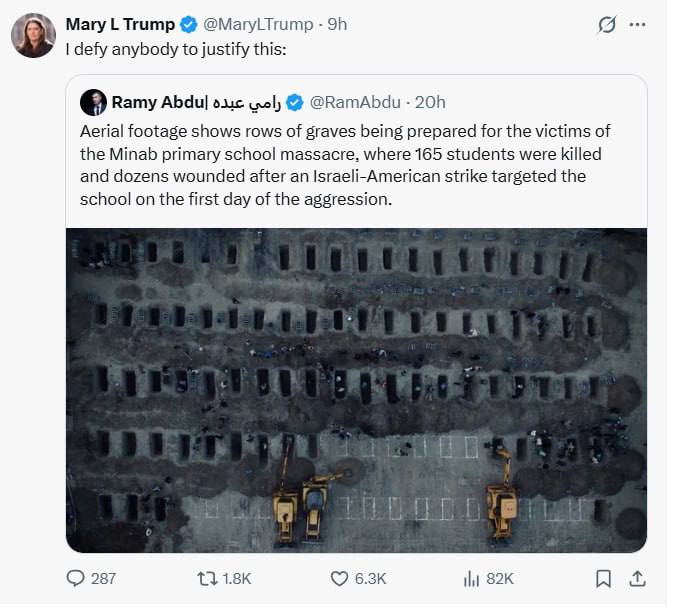Open the aerial graves image
Screen dimensions: 695x608
tap(356, 390)
